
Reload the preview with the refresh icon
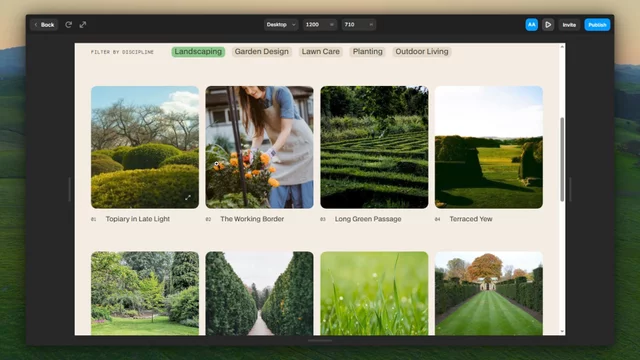[x=69, y=24]
